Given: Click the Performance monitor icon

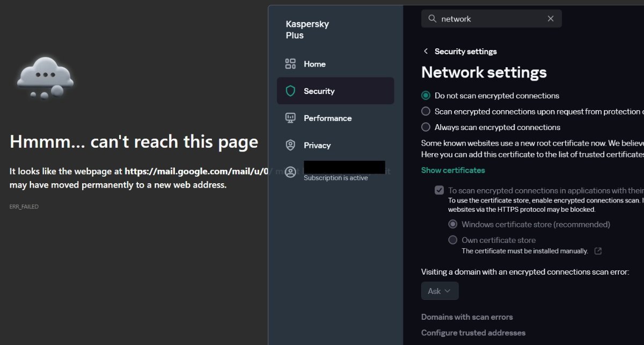Looking at the screenshot, I should coord(290,118).
